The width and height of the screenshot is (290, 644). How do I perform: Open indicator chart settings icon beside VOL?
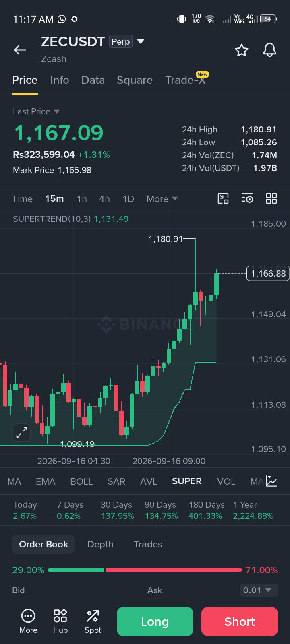(271, 481)
